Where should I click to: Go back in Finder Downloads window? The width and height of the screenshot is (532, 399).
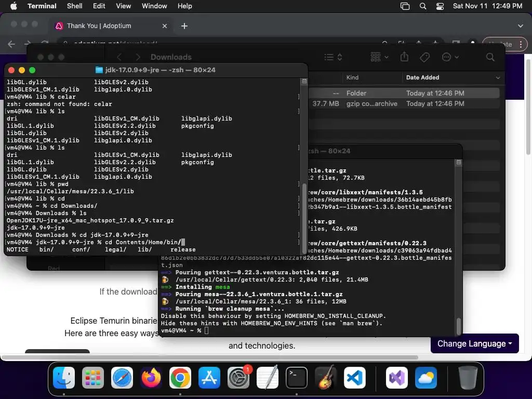point(119,57)
